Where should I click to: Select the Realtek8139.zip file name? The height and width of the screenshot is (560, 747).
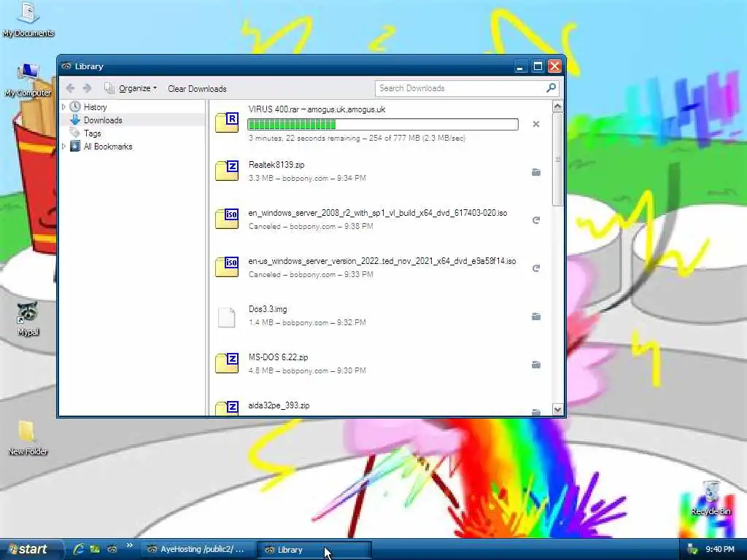pyautogui.click(x=276, y=165)
